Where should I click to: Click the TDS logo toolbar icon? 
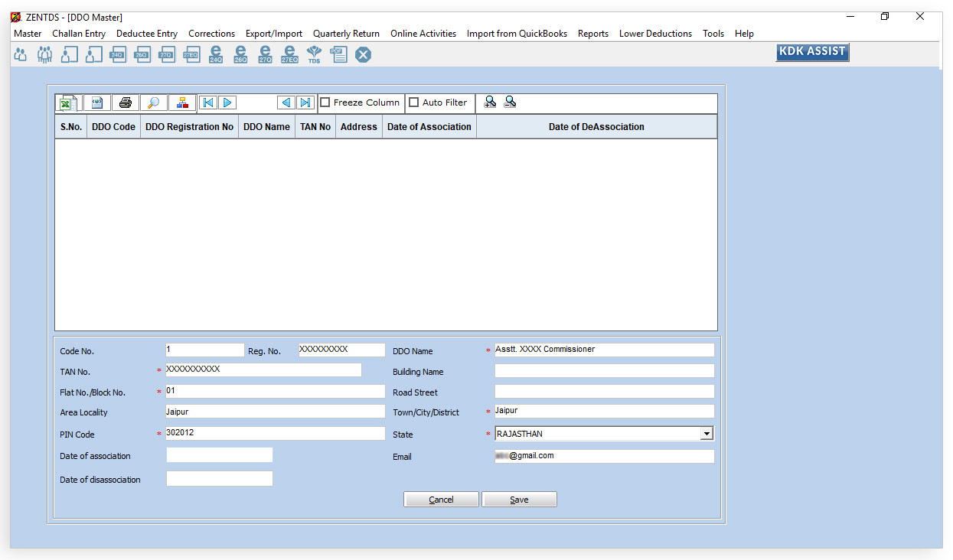pos(314,54)
